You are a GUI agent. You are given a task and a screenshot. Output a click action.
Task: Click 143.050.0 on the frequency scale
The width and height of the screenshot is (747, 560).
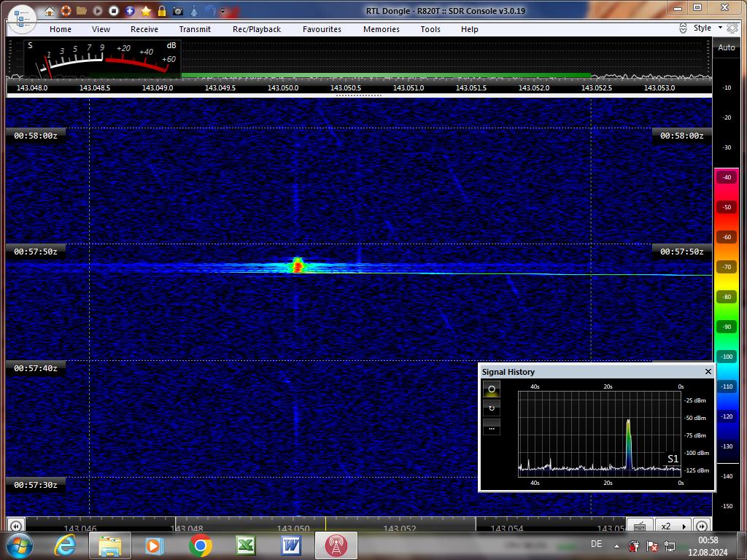pos(283,87)
